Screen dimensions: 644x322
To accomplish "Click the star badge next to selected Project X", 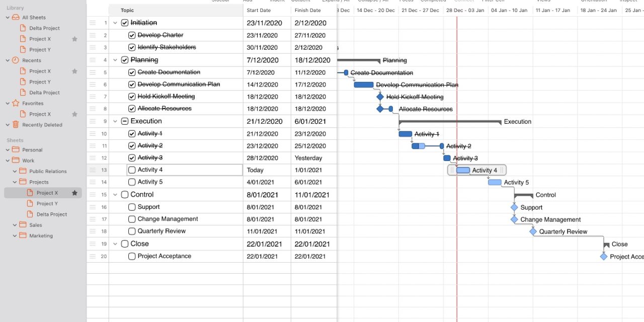I will click(74, 193).
